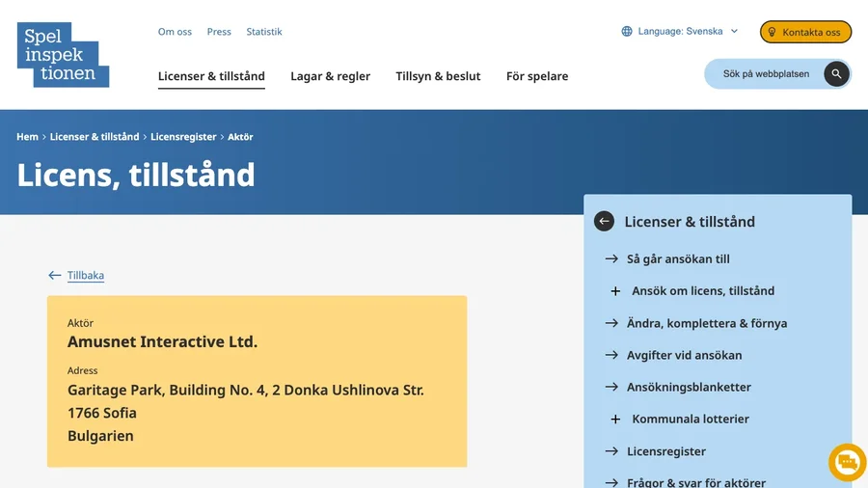Click Licenser & tillstånd in breadcrumb

[x=95, y=137]
